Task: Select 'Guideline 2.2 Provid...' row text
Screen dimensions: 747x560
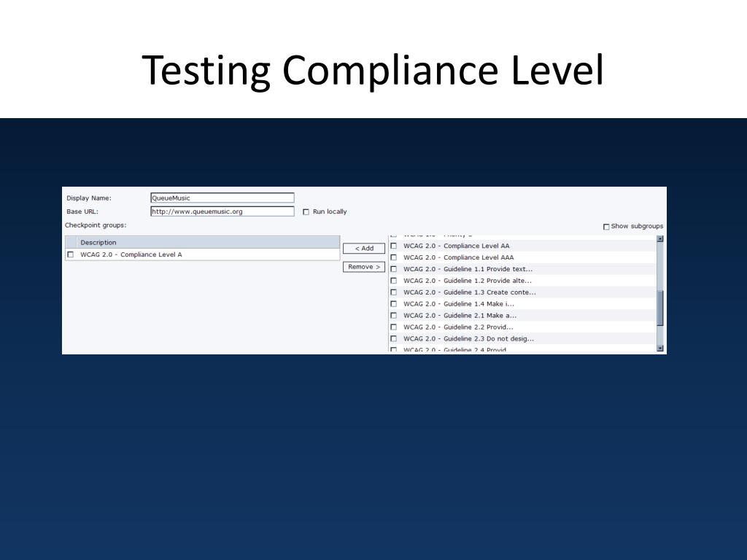Action: click(x=458, y=327)
